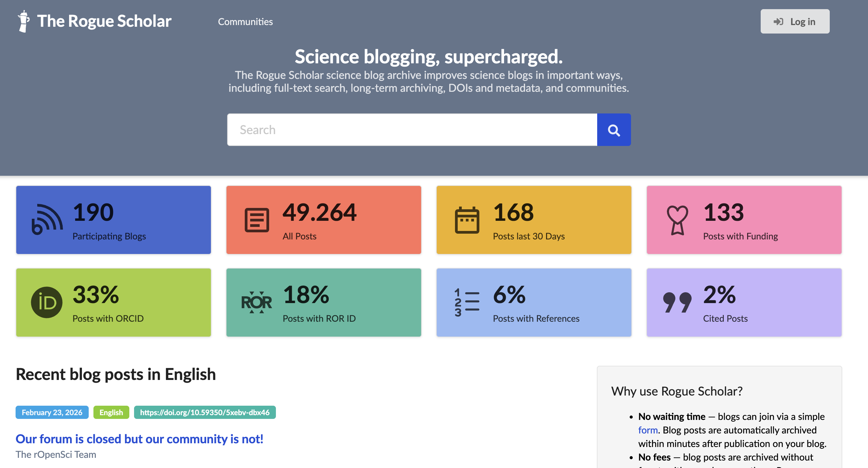This screenshot has width=868, height=468.
Task: Click the numbered list icon for Posts with References
Action: tap(467, 302)
